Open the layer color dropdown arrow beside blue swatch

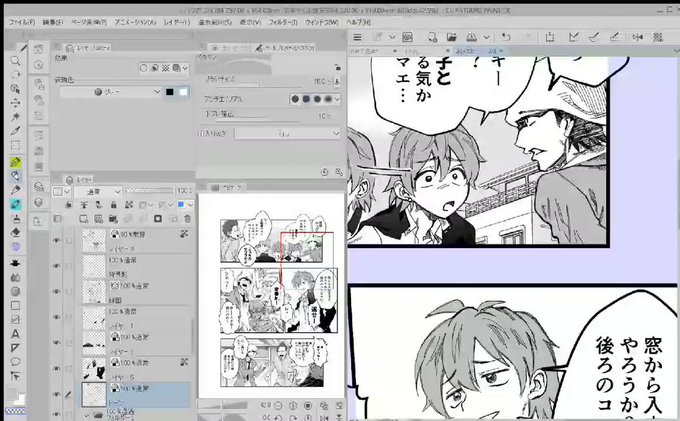click(190, 205)
